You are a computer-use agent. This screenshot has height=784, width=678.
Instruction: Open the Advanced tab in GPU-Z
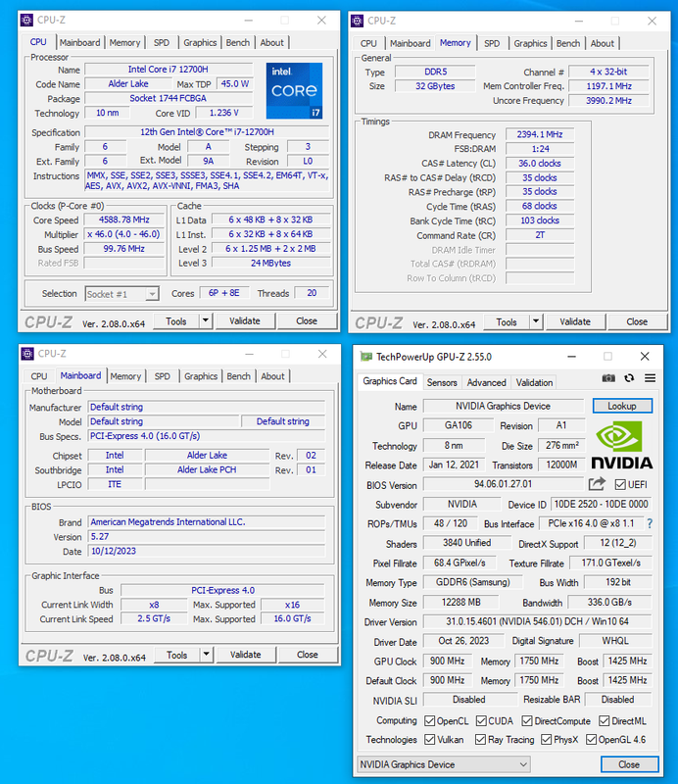click(487, 382)
